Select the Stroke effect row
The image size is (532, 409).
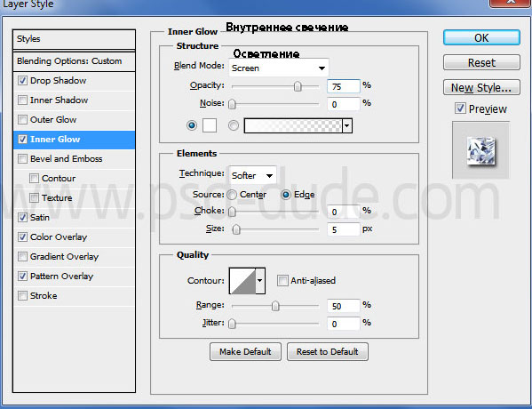click(x=74, y=295)
